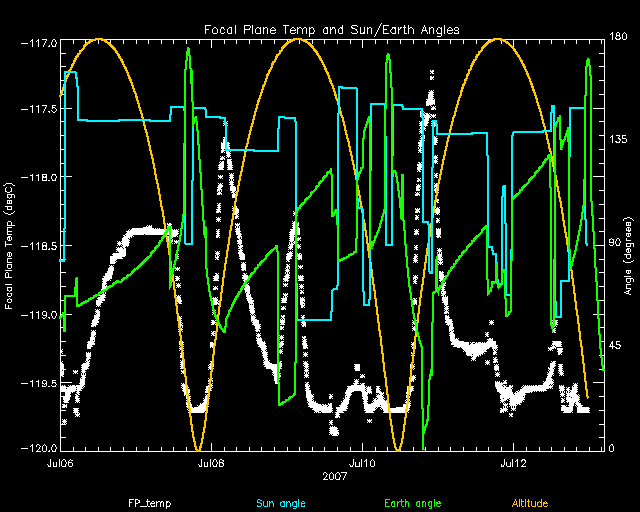The height and width of the screenshot is (512, 640).
Task: Click the -118.0 left axis tick label
Action: pyautogui.click(x=37, y=178)
